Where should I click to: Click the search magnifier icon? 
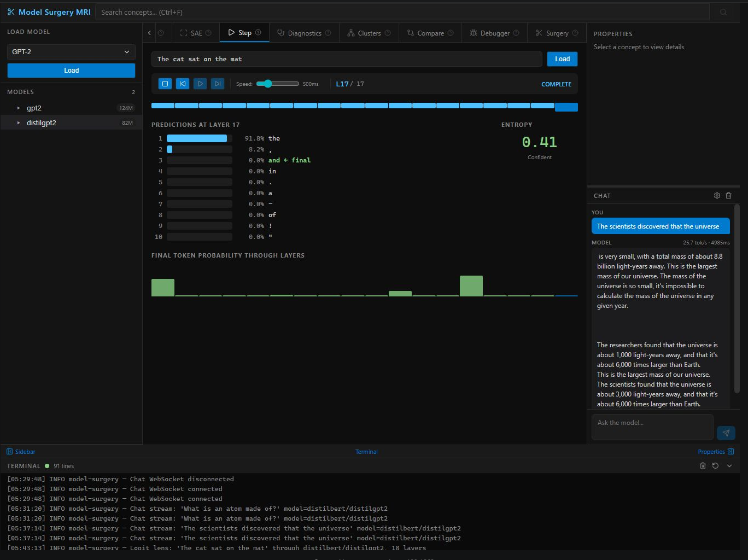723,12
